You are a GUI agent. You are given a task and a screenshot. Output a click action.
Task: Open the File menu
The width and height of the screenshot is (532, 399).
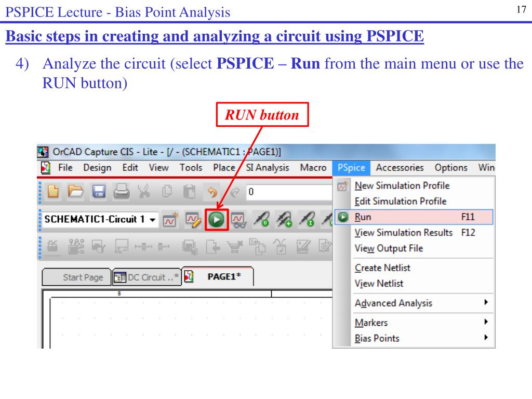(x=65, y=168)
